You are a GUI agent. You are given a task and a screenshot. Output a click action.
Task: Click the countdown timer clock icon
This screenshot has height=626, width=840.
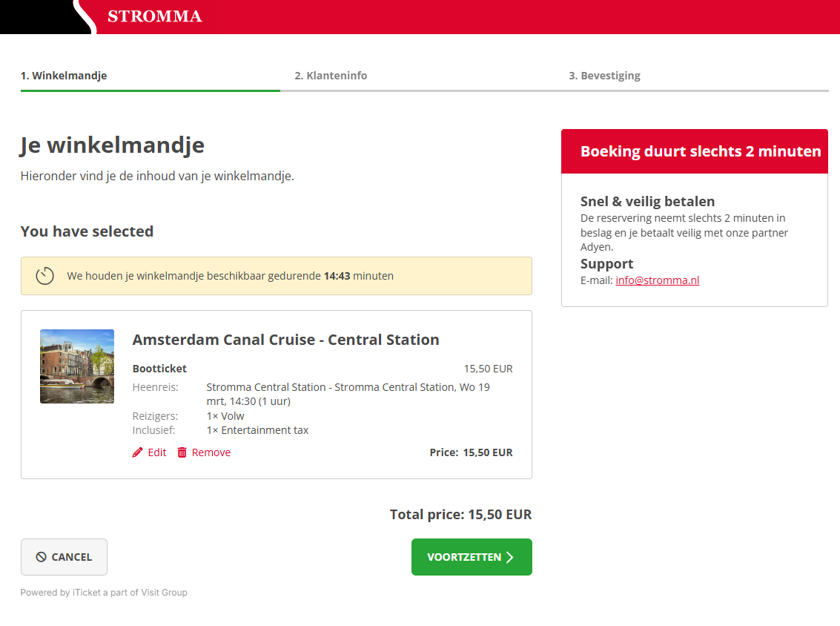coord(45,276)
